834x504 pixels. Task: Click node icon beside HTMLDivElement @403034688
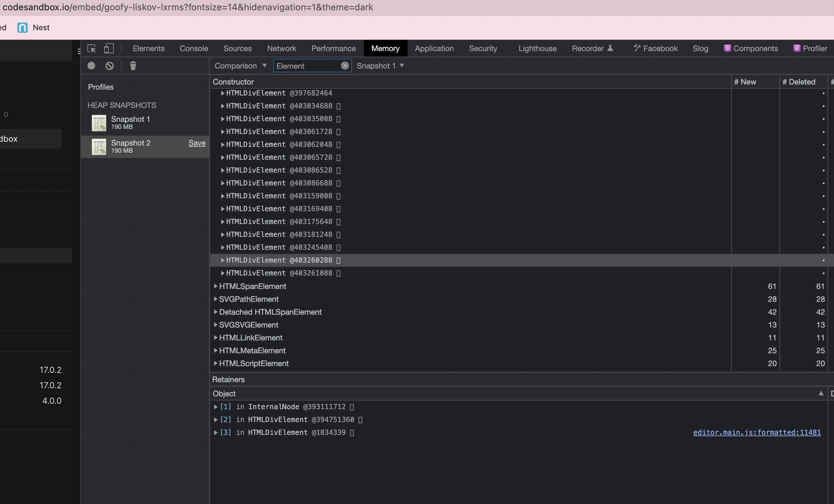tap(338, 106)
